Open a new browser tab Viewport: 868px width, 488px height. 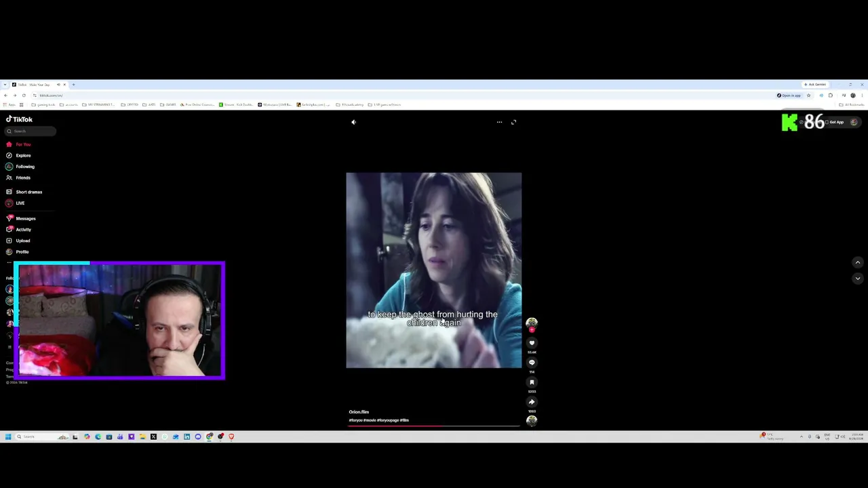pos(73,85)
